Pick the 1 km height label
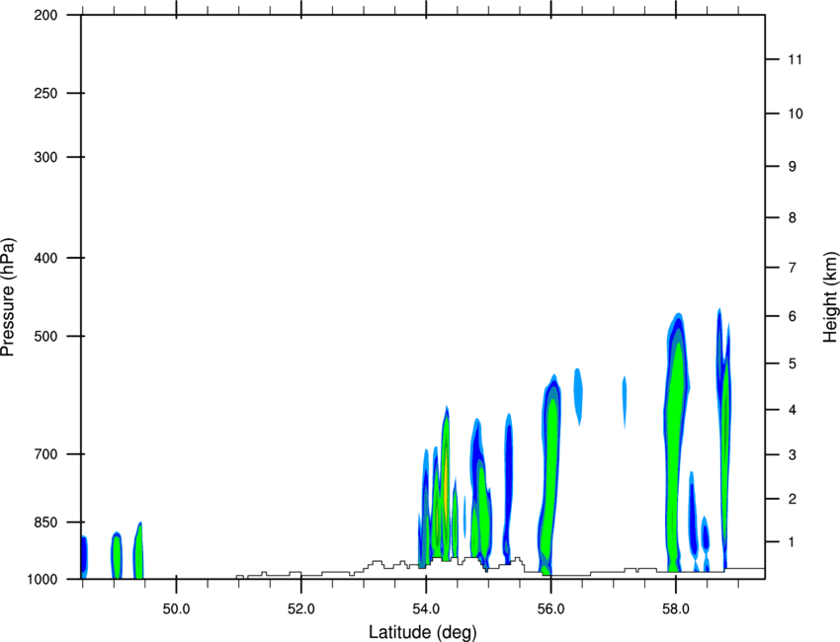 click(x=793, y=542)
